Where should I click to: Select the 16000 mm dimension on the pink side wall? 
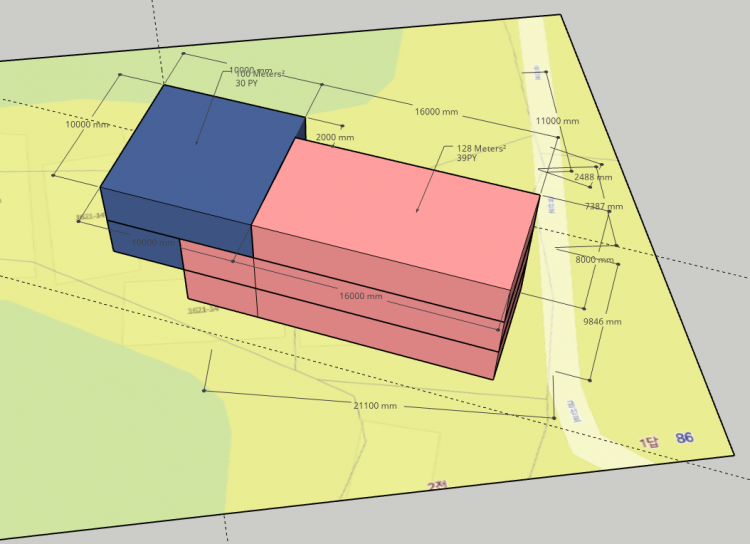[361, 296]
